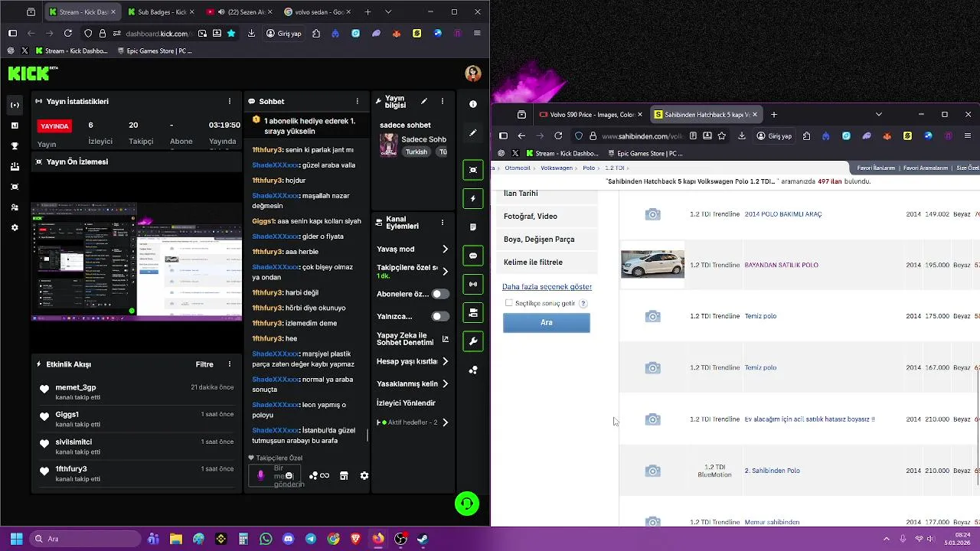980x551 pixels.
Task: Click chat bubble icon in right rail
Action: [x=473, y=256]
